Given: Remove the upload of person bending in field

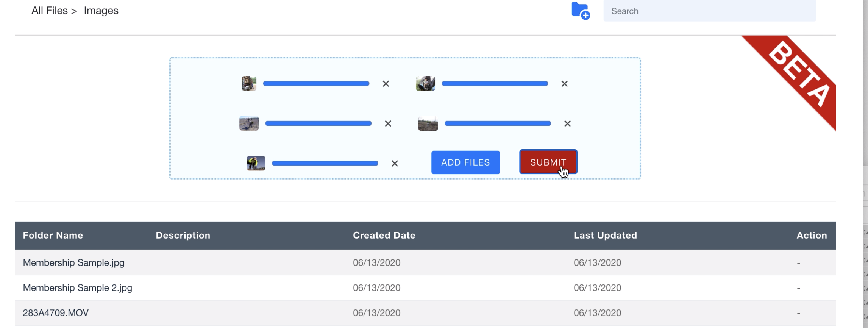Looking at the screenshot, I should [388, 123].
